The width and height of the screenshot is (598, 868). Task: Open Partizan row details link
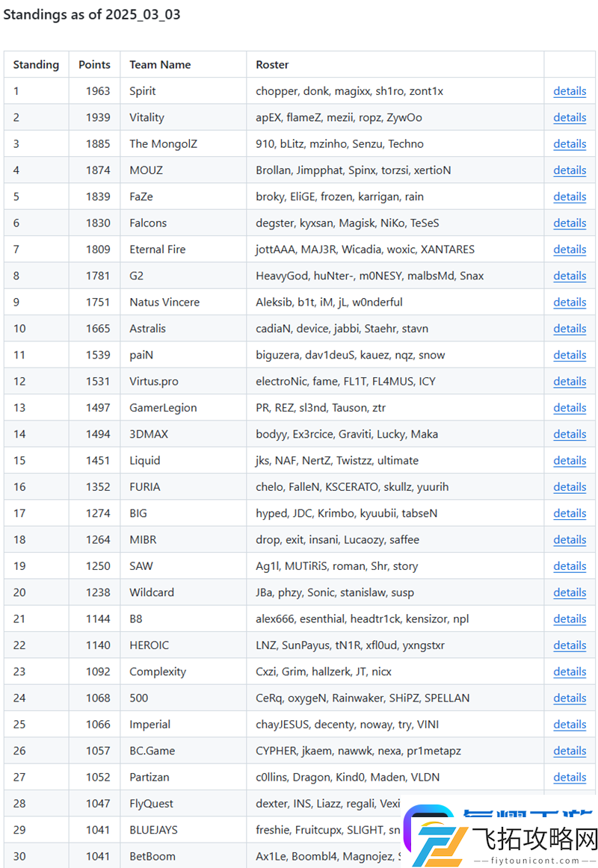pos(570,777)
